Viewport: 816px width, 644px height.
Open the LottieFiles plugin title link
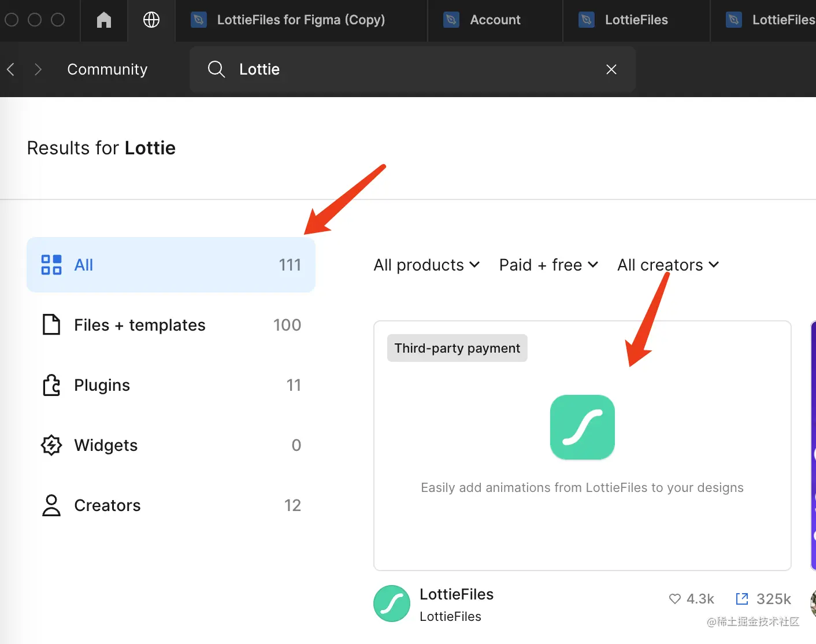(457, 594)
